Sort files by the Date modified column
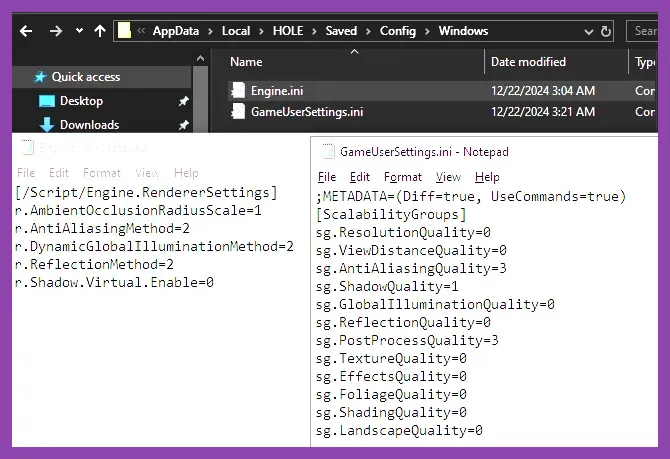 (528, 62)
